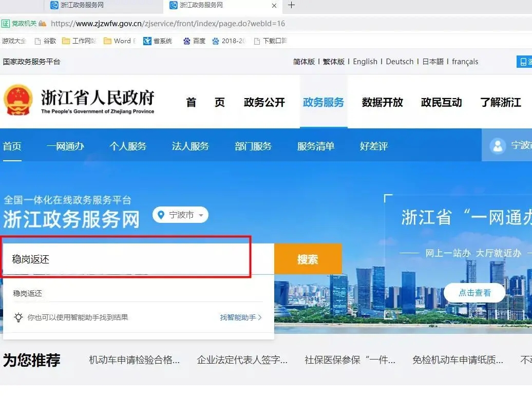Open the 下载口算 bookmark
This screenshot has width=532, height=397.
coord(271,41)
